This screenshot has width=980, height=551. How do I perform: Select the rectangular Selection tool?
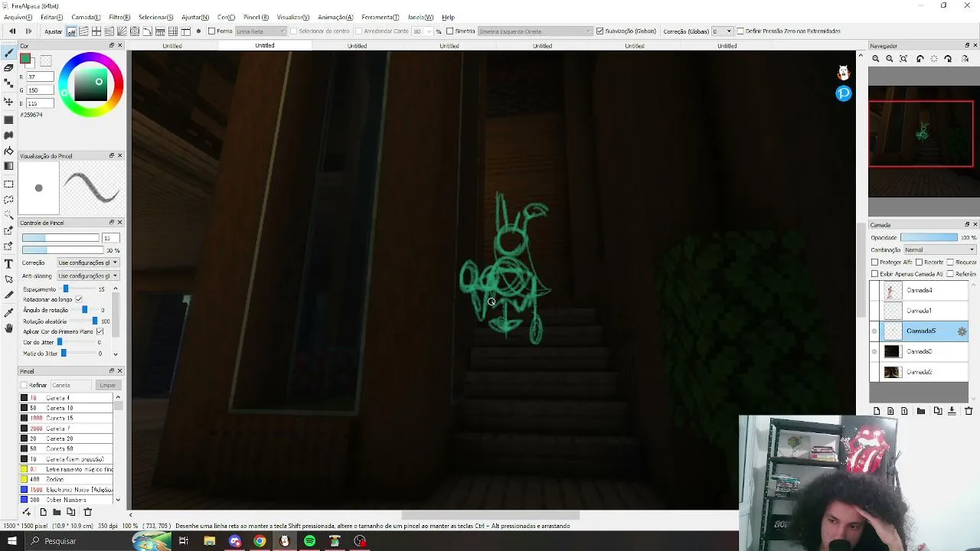pyautogui.click(x=8, y=184)
